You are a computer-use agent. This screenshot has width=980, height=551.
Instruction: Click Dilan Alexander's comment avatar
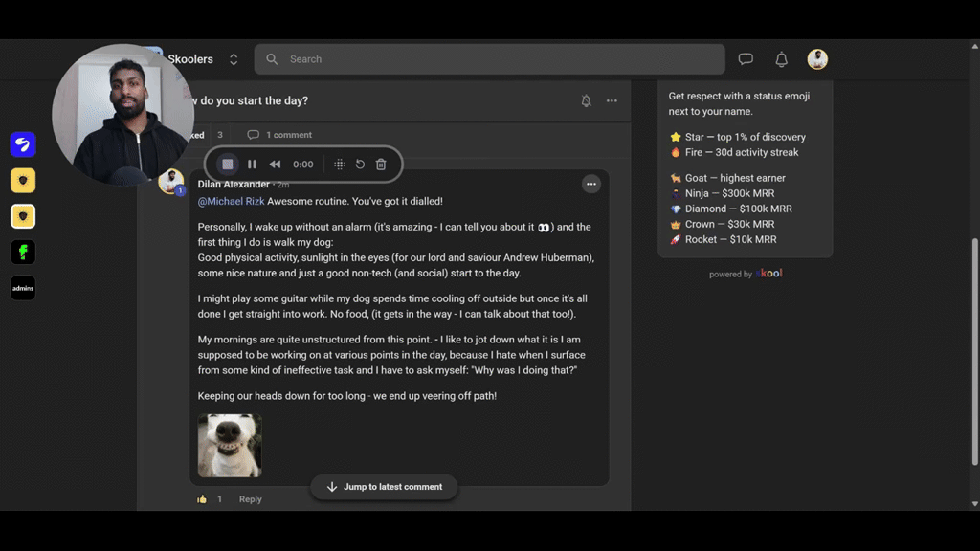(170, 182)
